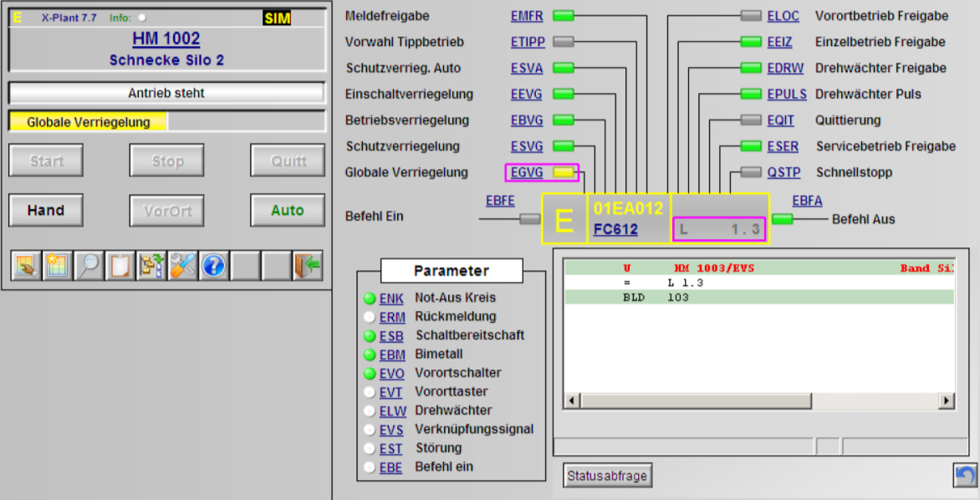
Task: Click the table with star icon
Action: click(57, 266)
